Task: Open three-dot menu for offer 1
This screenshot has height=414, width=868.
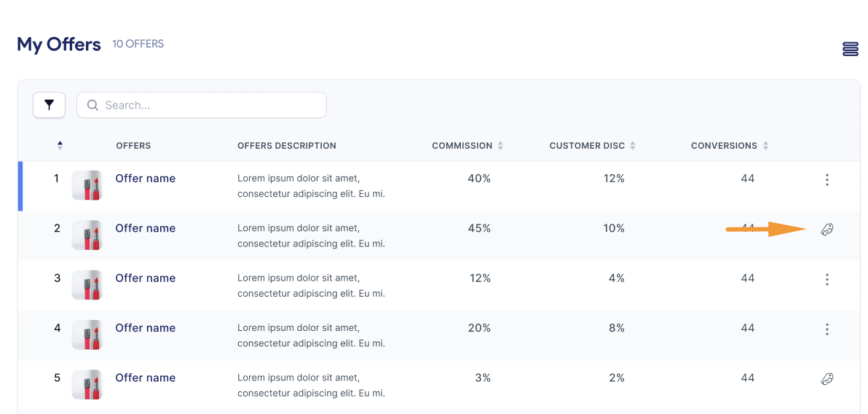Action: point(826,180)
